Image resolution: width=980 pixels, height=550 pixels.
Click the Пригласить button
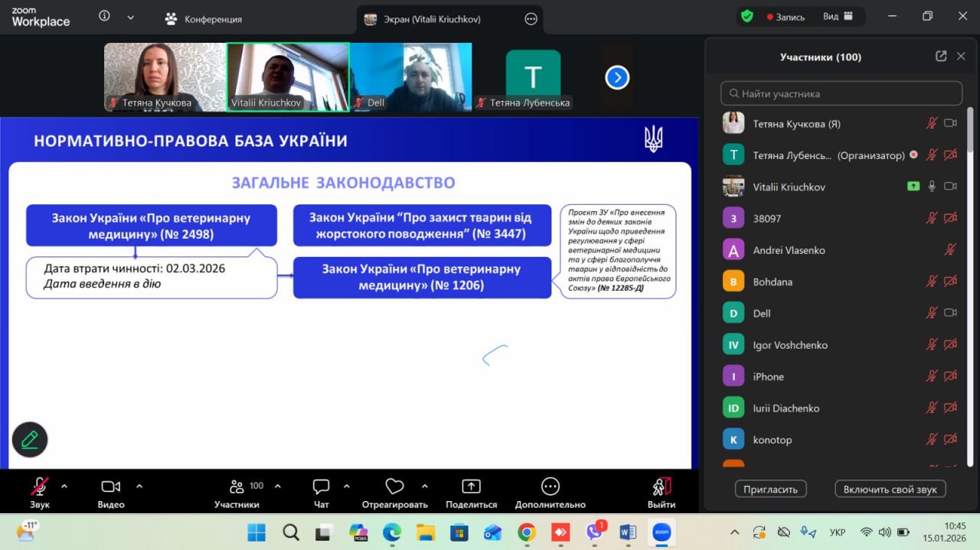(770, 489)
